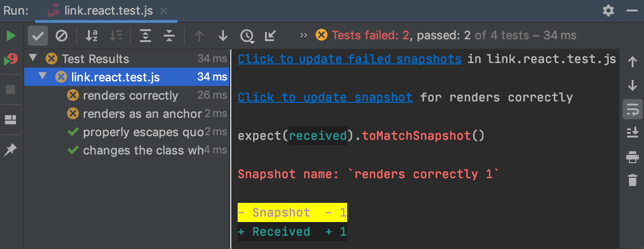This screenshot has height=249, width=644.
Task: Click the Expand All toolbar icon
Action: point(145,36)
